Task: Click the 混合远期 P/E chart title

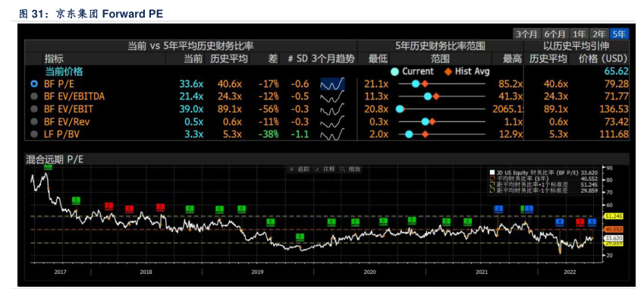Action: pos(55,160)
